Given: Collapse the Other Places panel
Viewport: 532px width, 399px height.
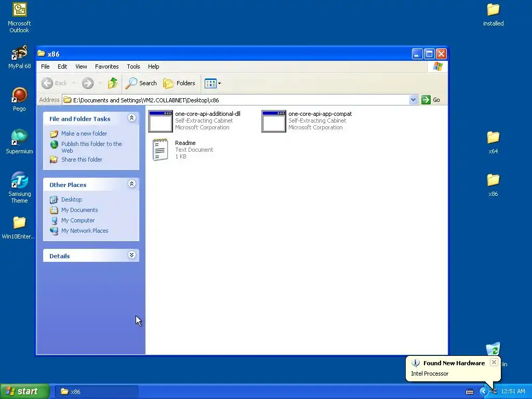Looking at the screenshot, I should click(x=131, y=183).
